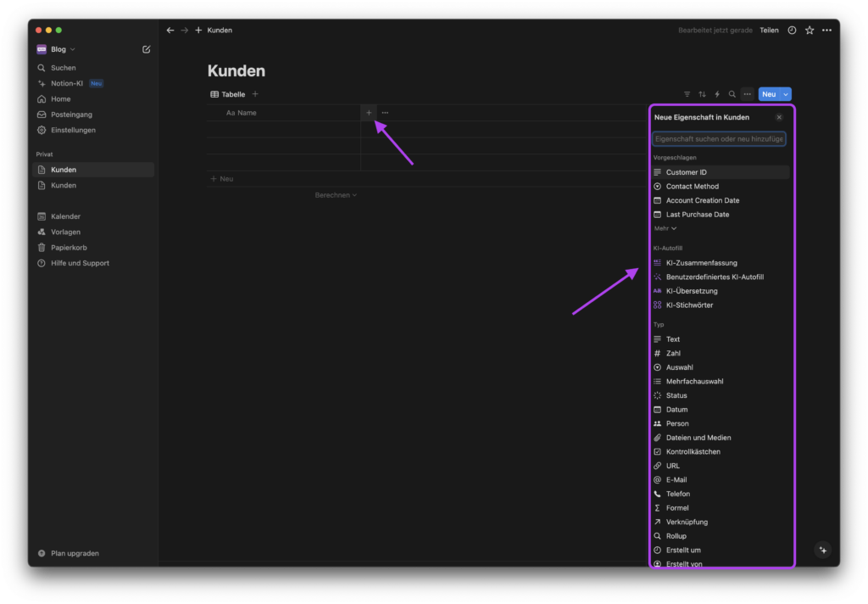Click the Kunden breadcrumb in top bar
The width and height of the screenshot is (868, 604).
coord(220,30)
